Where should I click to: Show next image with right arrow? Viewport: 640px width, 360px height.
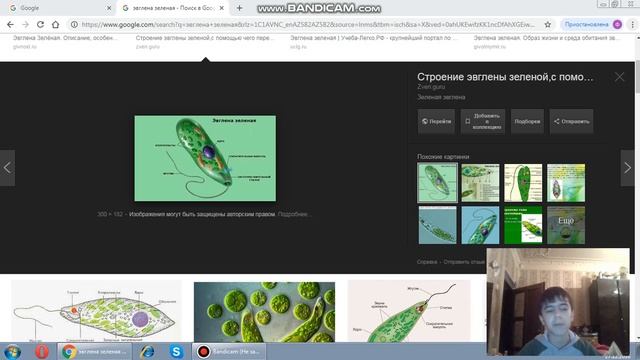tap(627, 168)
